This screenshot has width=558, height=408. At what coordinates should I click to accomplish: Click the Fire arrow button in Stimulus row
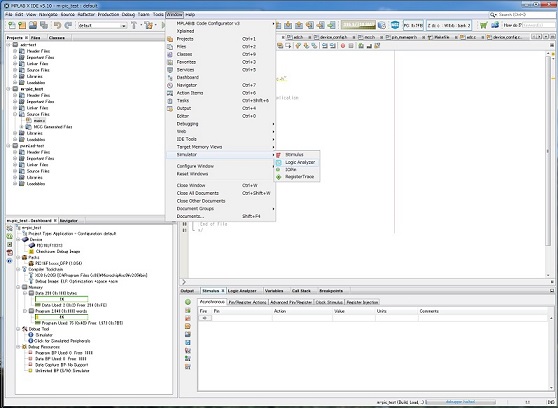point(205,318)
